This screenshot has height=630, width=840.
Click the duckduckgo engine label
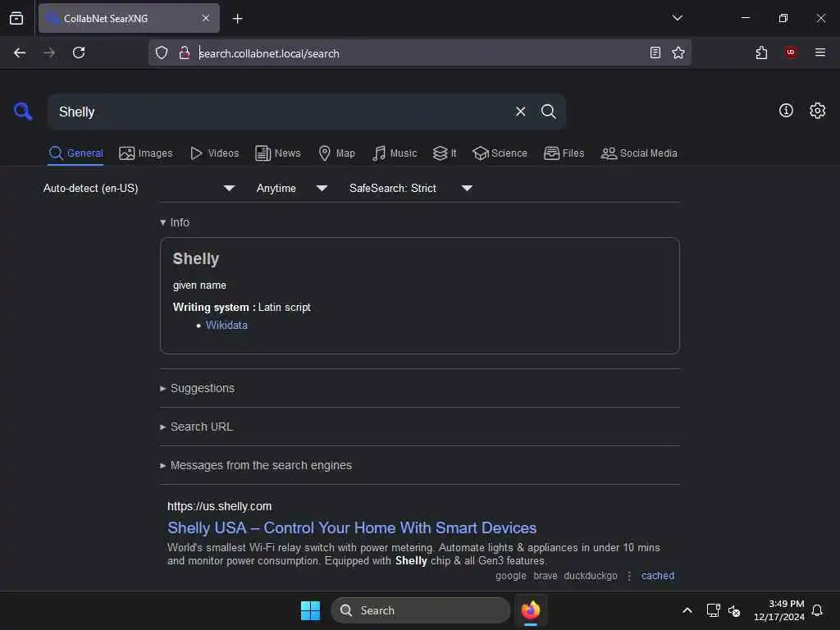tap(591, 576)
